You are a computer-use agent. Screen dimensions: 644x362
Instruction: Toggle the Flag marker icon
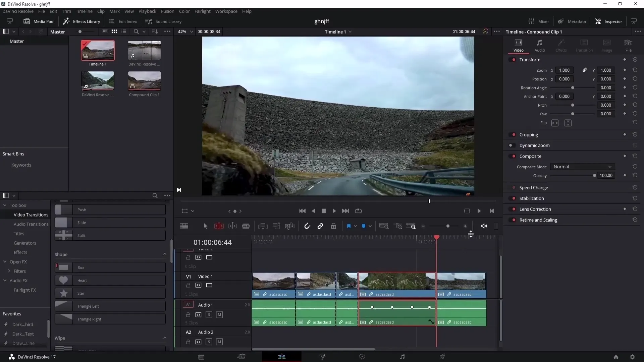[349, 226]
